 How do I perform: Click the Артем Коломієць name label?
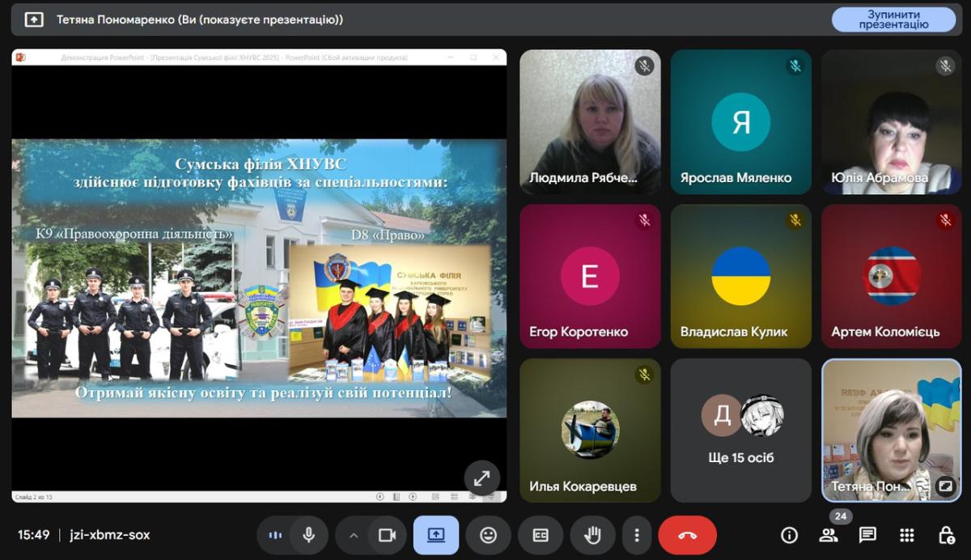click(x=885, y=332)
